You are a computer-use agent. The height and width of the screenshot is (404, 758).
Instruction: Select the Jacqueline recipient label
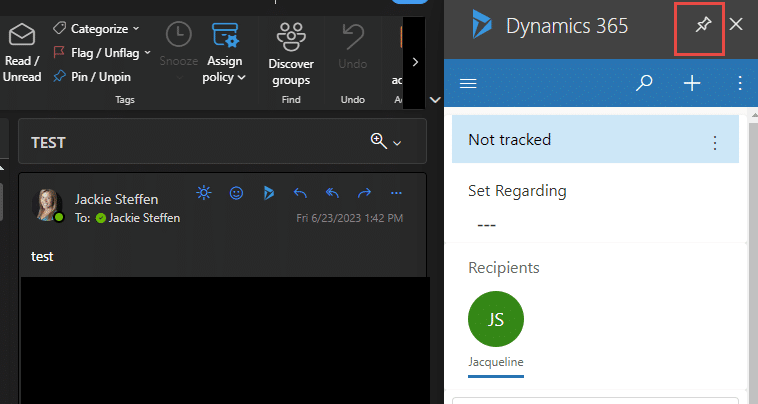(496, 362)
